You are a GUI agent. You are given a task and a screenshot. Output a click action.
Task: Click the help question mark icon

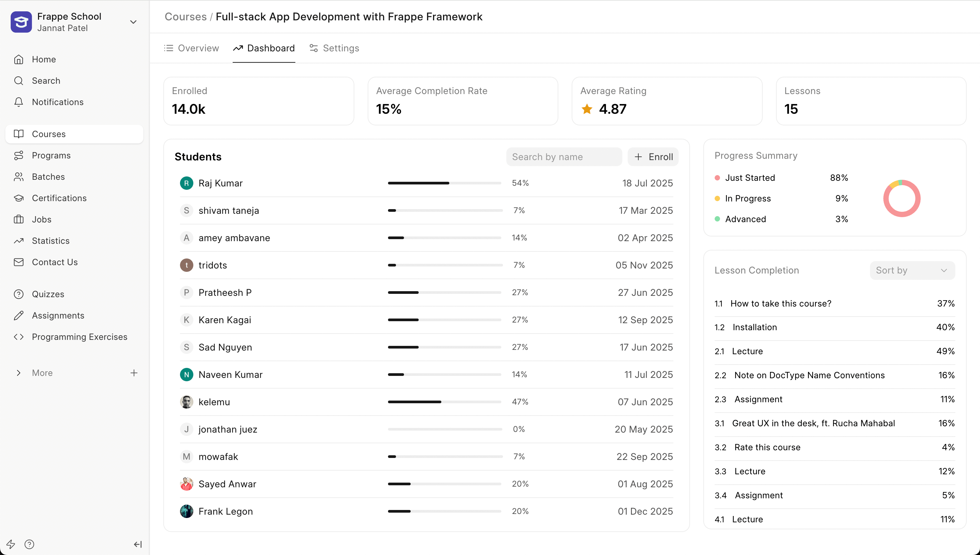pos(29,544)
